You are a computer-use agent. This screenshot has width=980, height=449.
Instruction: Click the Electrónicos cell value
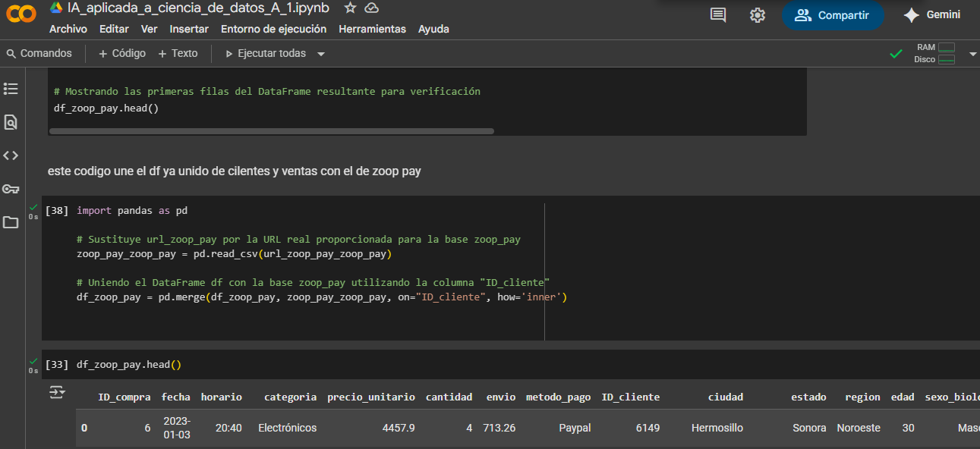tap(288, 428)
